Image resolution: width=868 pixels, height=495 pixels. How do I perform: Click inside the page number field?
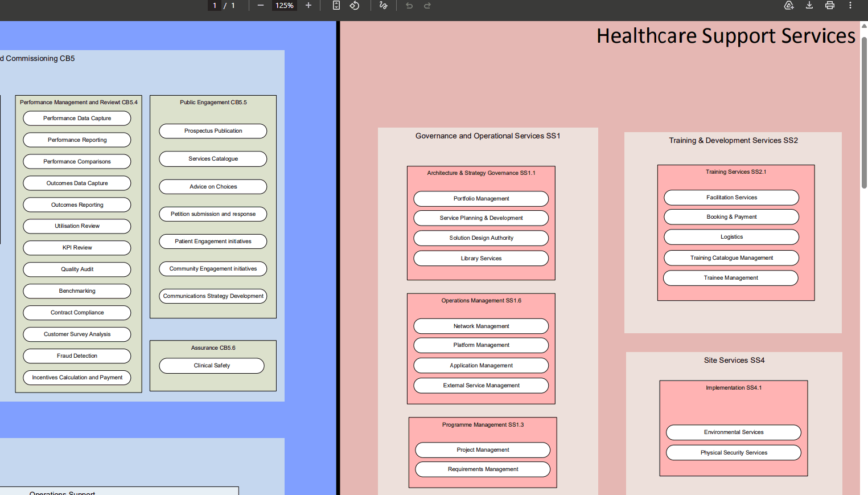point(214,5)
